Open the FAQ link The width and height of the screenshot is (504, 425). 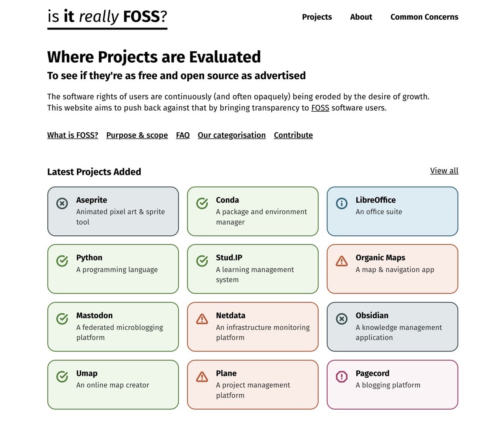(182, 135)
